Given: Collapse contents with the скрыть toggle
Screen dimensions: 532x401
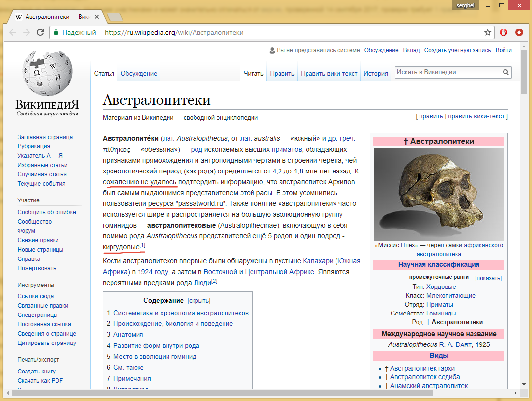Looking at the screenshot, I should pos(199,301).
